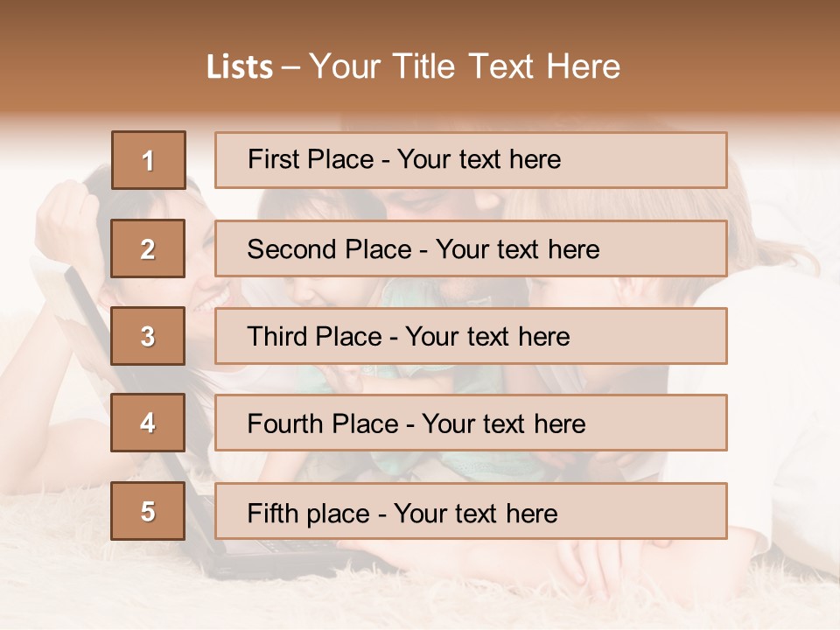
Task: Click 'Your text here' in First Place row
Action: click(x=479, y=160)
